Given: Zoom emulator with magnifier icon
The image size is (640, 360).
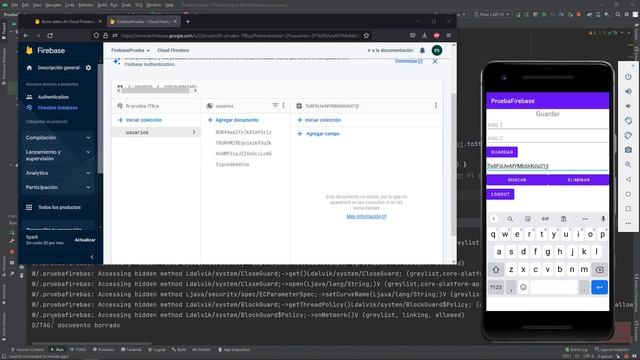Looking at the screenshot, I should click(x=628, y=164).
